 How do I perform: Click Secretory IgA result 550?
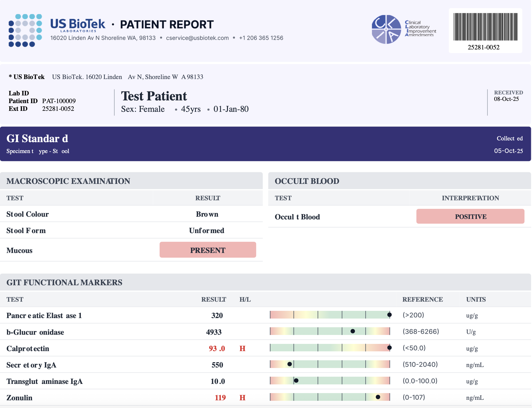[217, 365]
